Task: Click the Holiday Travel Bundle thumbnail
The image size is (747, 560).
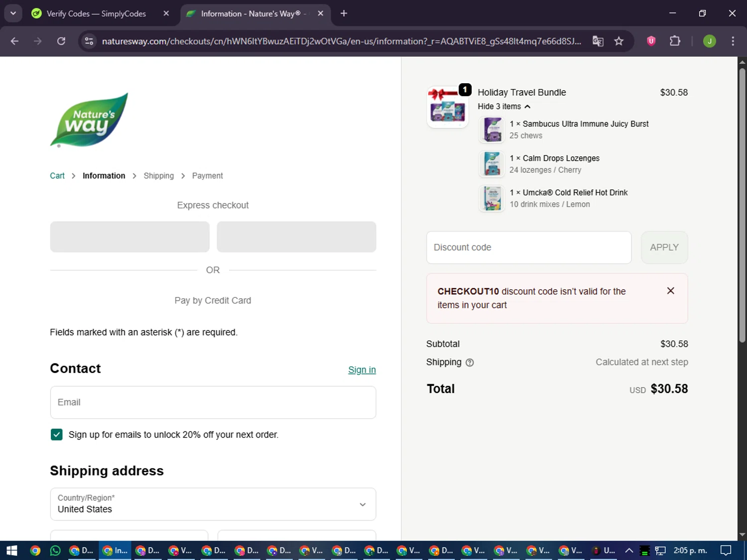Action: pyautogui.click(x=447, y=107)
